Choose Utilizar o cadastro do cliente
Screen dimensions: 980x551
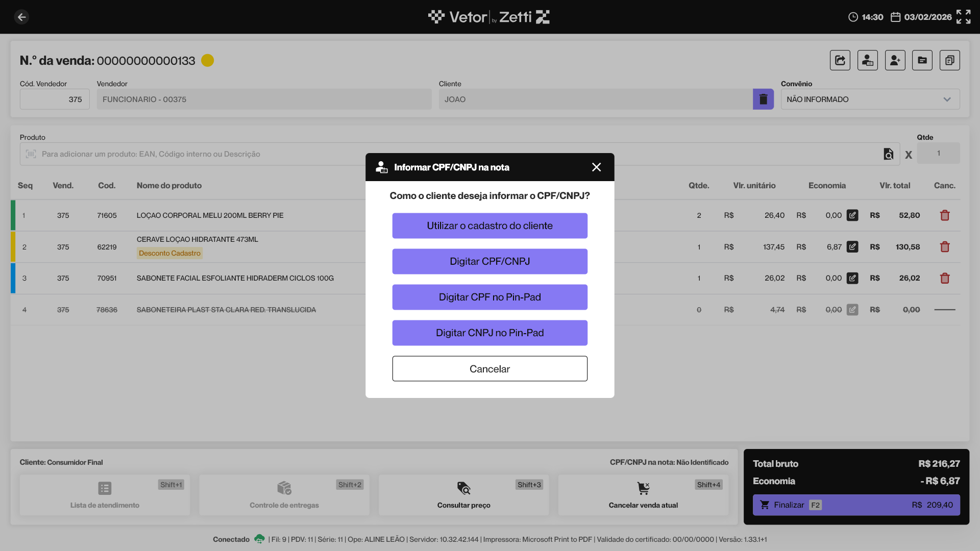tap(489, 226)
